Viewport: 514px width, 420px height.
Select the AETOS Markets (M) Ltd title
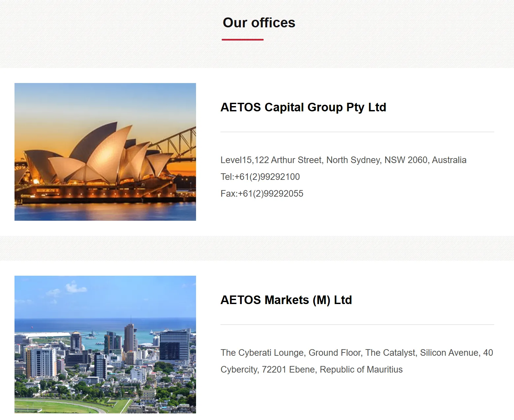point(286,300)
